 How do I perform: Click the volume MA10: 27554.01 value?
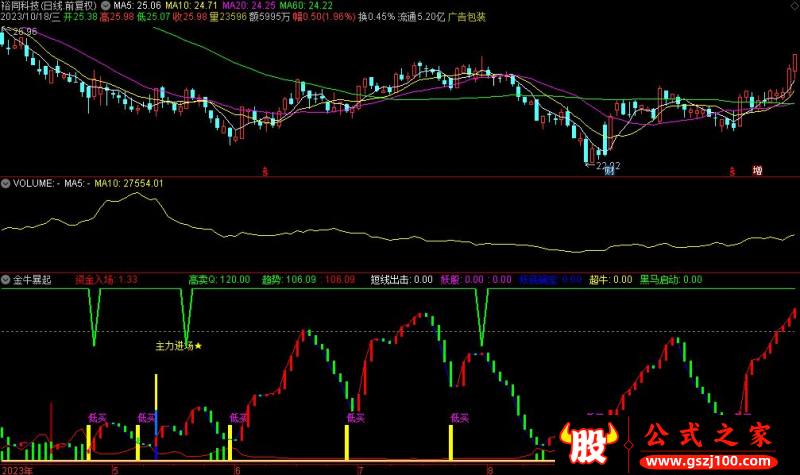click(129, 183)
